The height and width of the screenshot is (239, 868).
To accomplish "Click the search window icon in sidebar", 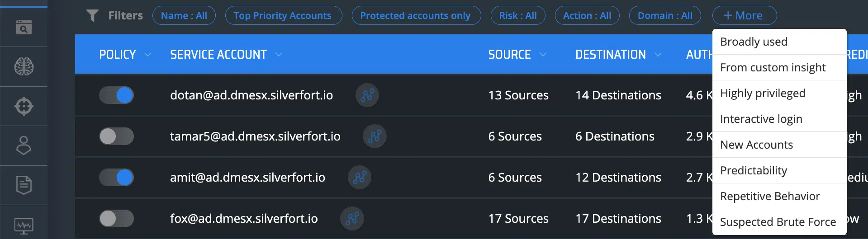I will [x=24, y=27].
